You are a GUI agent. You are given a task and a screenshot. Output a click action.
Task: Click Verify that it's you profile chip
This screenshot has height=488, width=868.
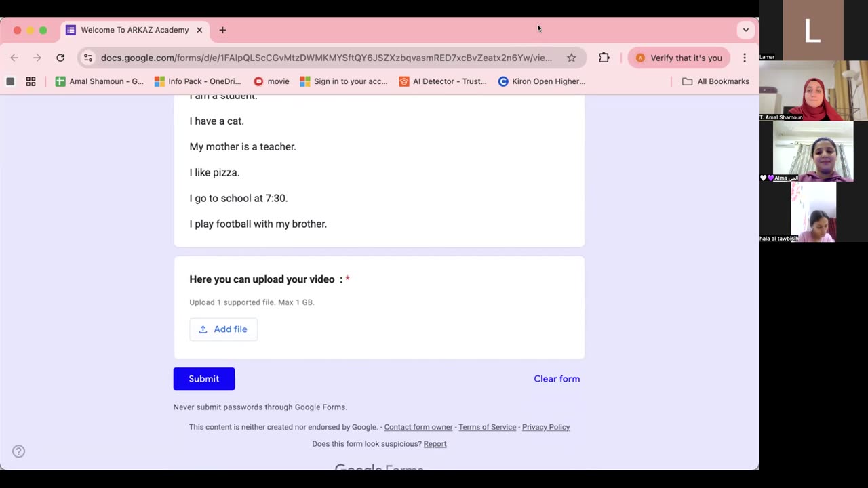point(679,58)
